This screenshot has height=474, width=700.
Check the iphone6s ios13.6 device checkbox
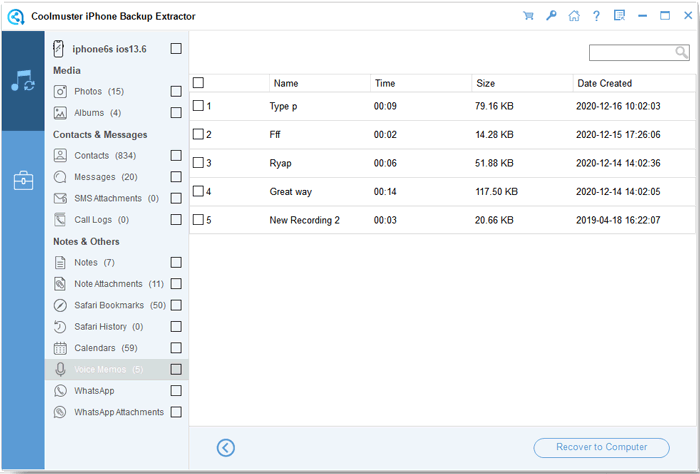pyautogui.click(x=176, y=49)
